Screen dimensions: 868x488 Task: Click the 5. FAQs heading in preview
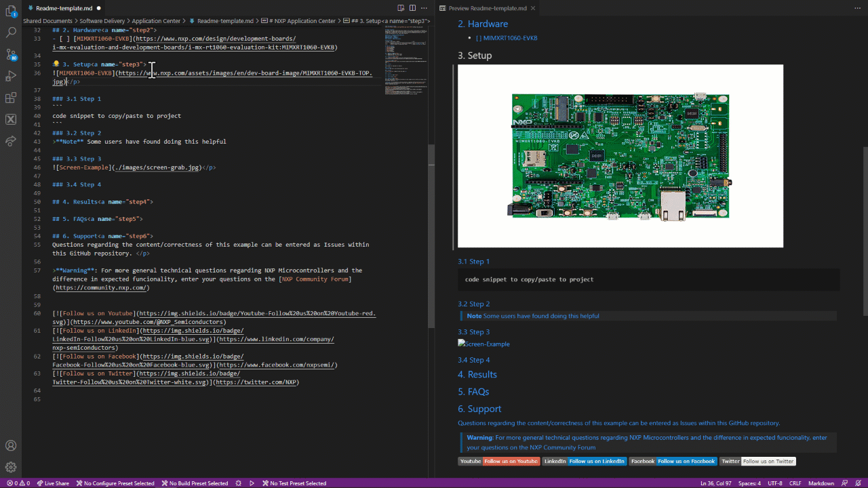pyautogui.click(x=473, y=392)
